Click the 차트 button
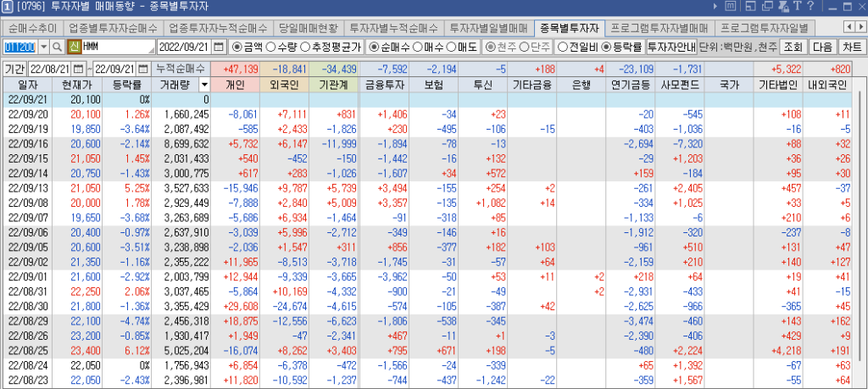The height and width of the screenshot is (389, 868). pos(850,47)
